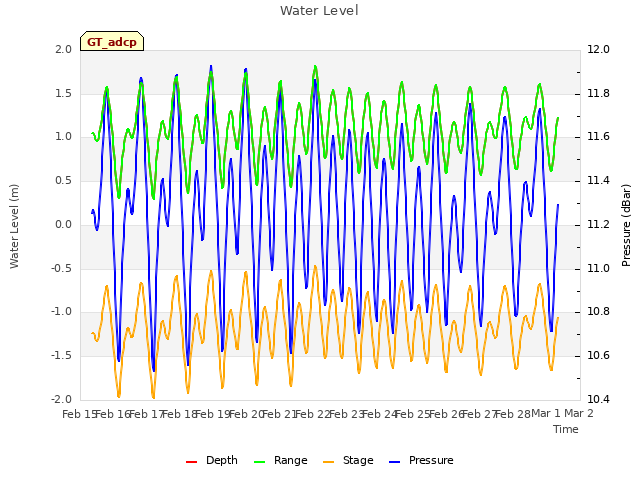Click the 10.8 right axis tick label
This screenshot has width=640, height=480.
pos(598,312)
